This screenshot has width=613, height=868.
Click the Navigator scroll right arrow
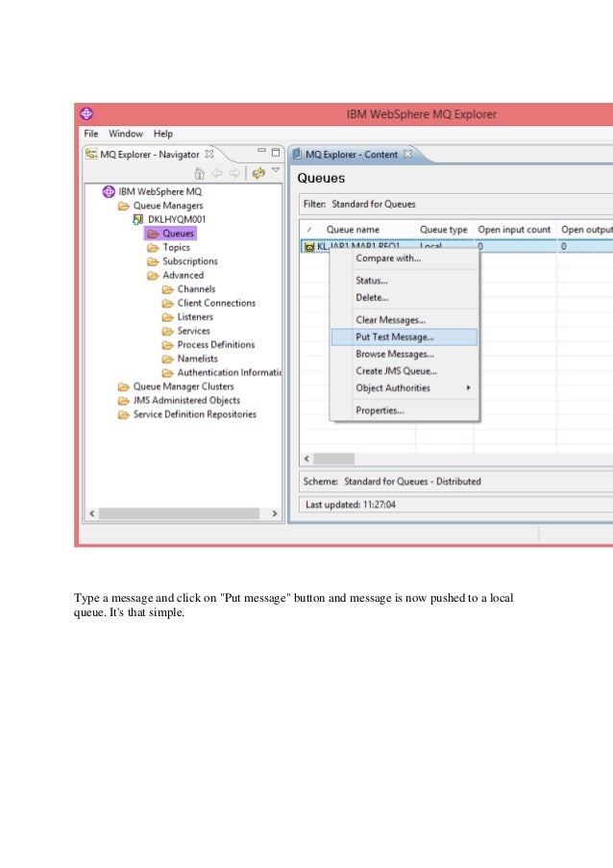click(x=275, y=513)
